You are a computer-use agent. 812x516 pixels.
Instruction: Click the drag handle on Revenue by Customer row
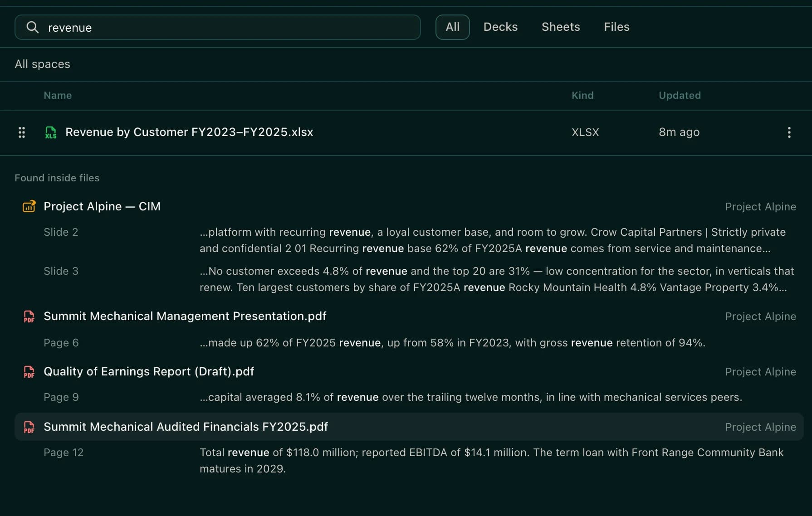pyautogui.click(x=21, y=132)
